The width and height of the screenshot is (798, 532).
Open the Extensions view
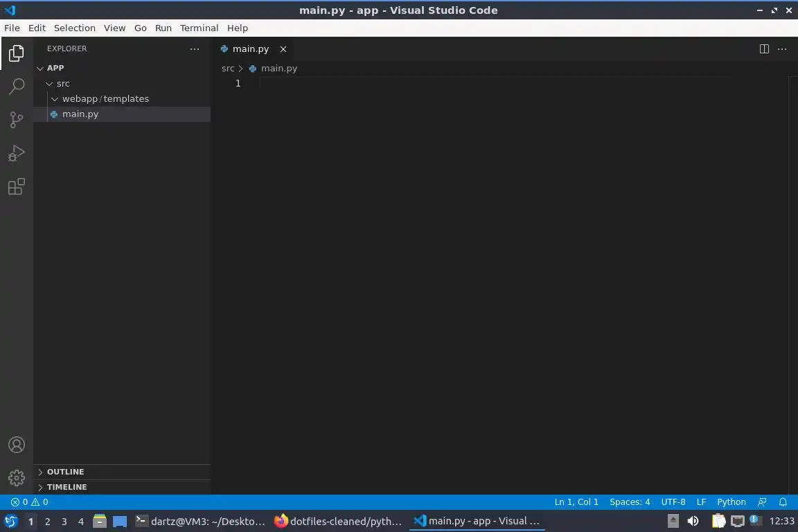point(17,187)
